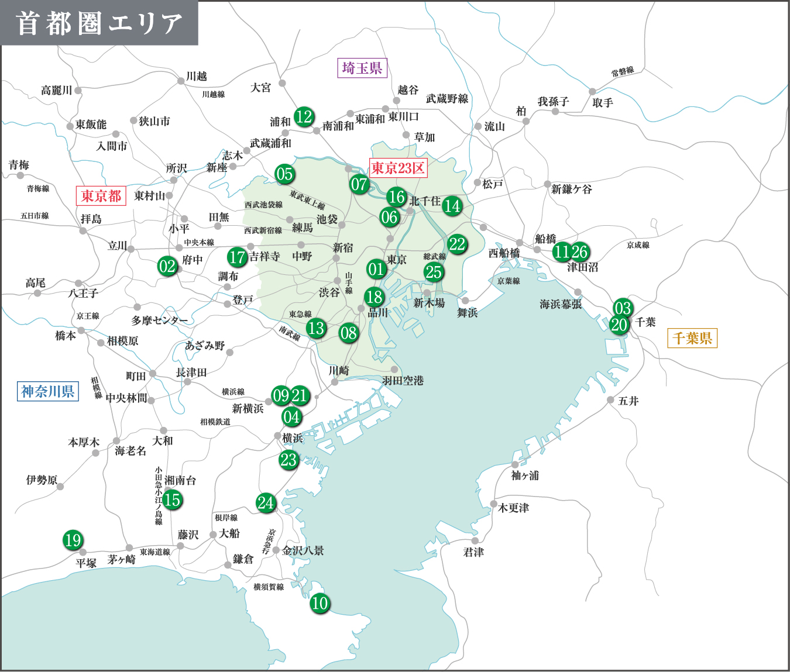Select green marker 02 near 府中
790x672 pixels.
pyautogui.click(x=167, y=266)
